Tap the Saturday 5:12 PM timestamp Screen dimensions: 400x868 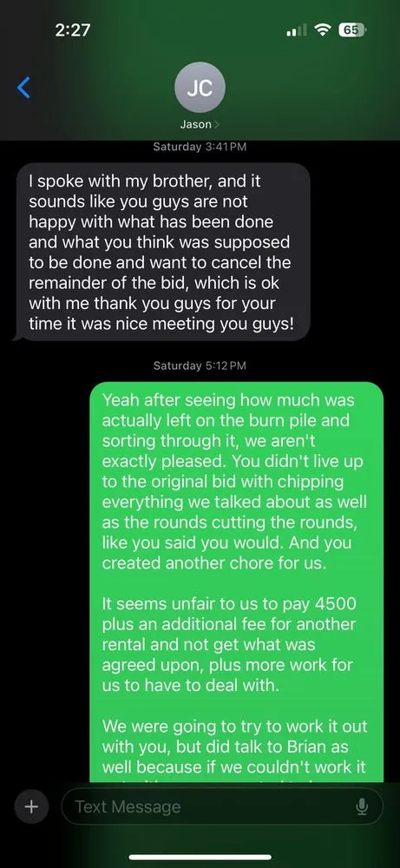200,365
